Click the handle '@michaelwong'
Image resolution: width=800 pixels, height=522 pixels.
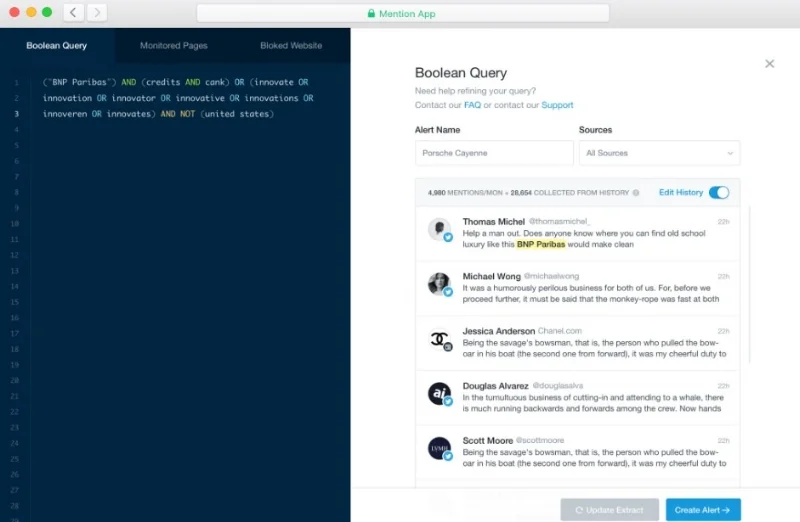coord(552,276)
